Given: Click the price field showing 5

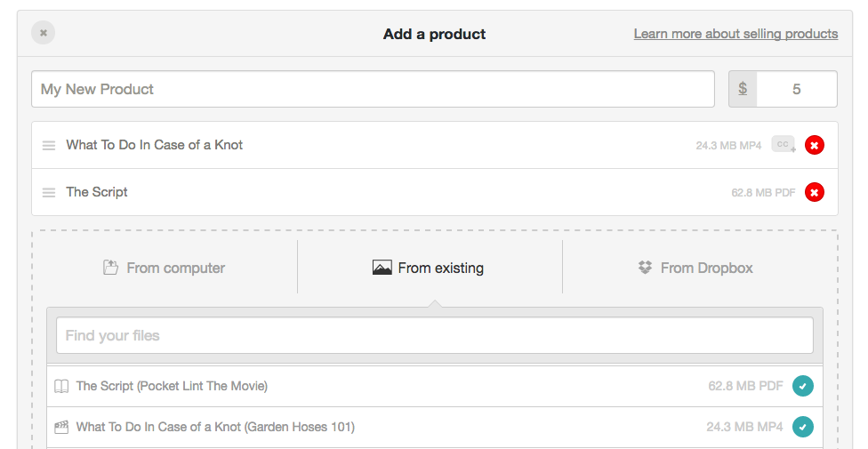Looking at the screenshot, I should click(x=797, y=89).
